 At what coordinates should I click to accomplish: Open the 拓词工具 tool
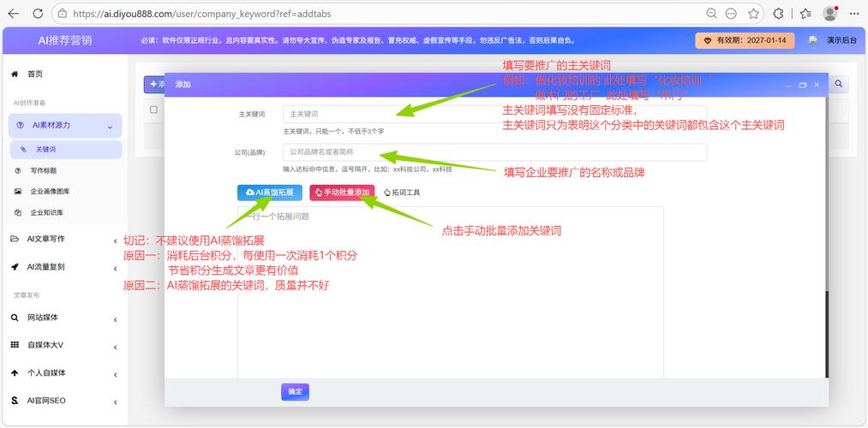(x=401, y=193)
